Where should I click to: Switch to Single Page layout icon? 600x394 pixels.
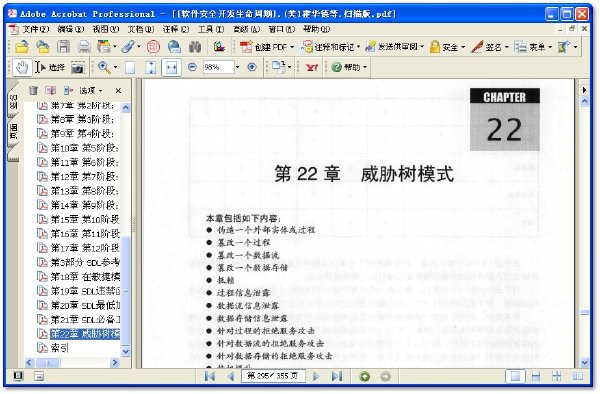pos(515,377)
